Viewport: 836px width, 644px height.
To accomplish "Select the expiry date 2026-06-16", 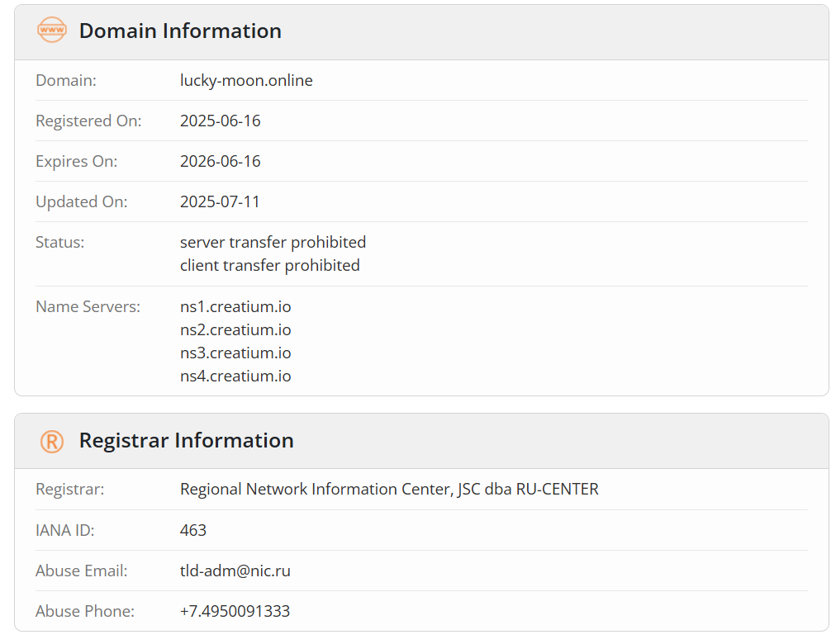I will [221, 161].
